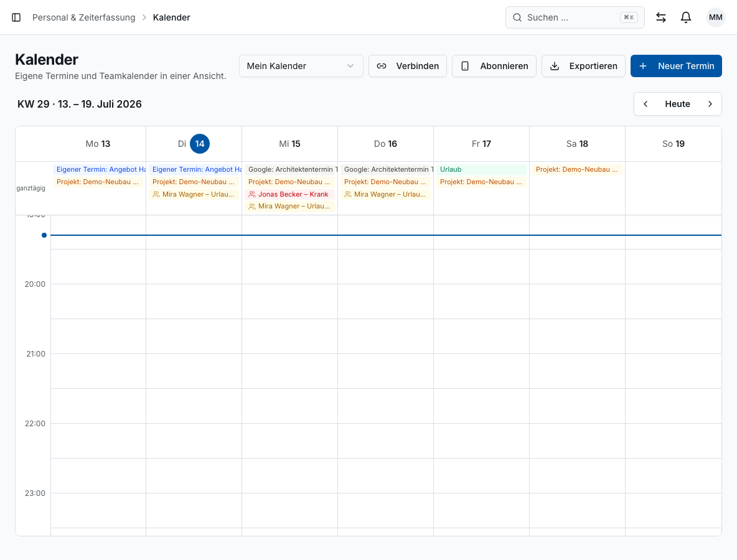Select the So 19 day header
This screenshot has height=560, width=737.
point(673,144)
